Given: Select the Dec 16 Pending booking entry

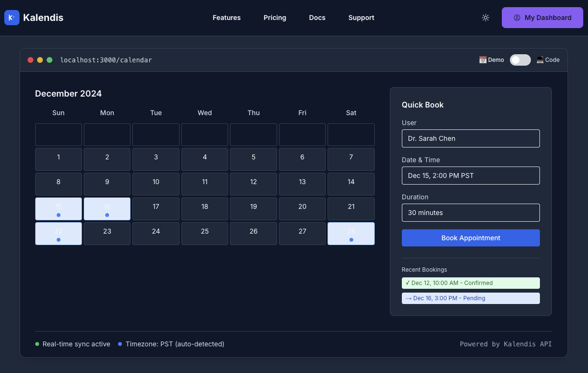Looking at the screenshot, I should (470, 298).
